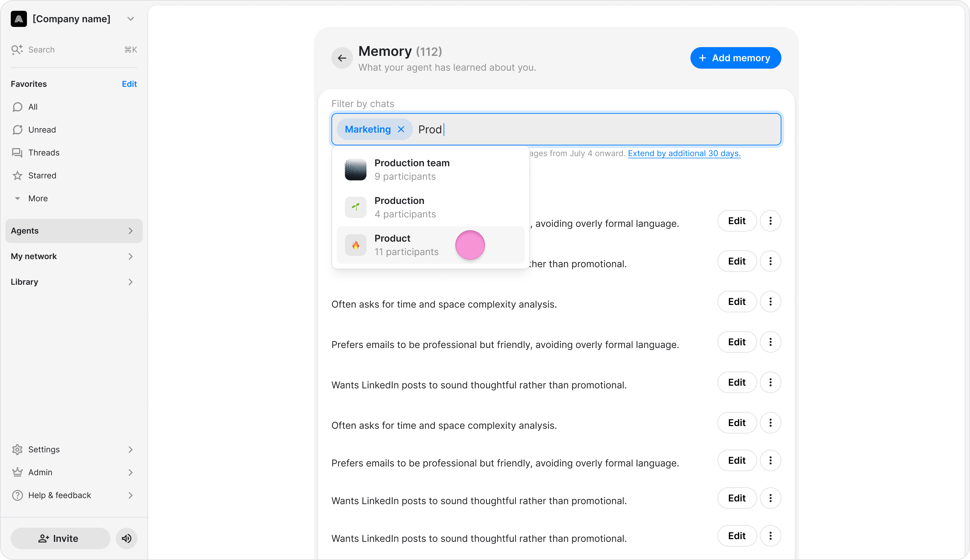Image resolution: width=970 pixels, height=560 pixels.
Task: Open the Settings gear icon
Action: pyautogui.click(x=17, y=450)
